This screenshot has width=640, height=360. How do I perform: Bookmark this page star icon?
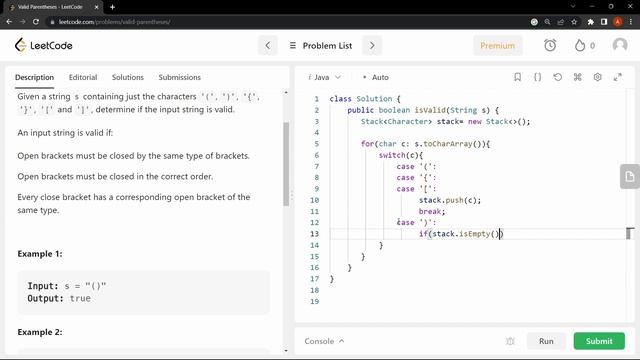click(574, 22)
